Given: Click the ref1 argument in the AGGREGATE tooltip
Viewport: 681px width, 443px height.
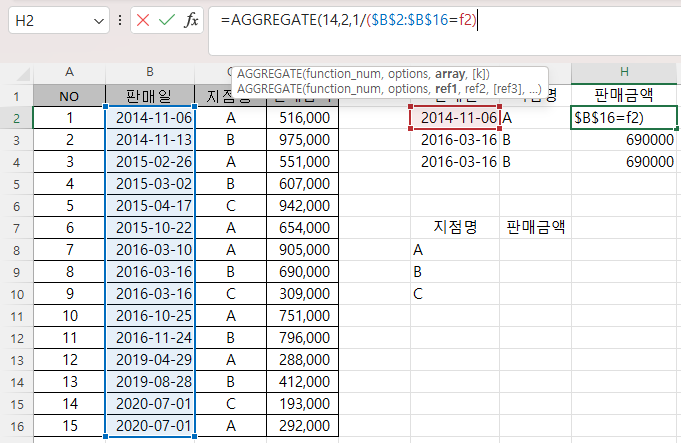Looking at the screenshot, I should tap(446, 89).
